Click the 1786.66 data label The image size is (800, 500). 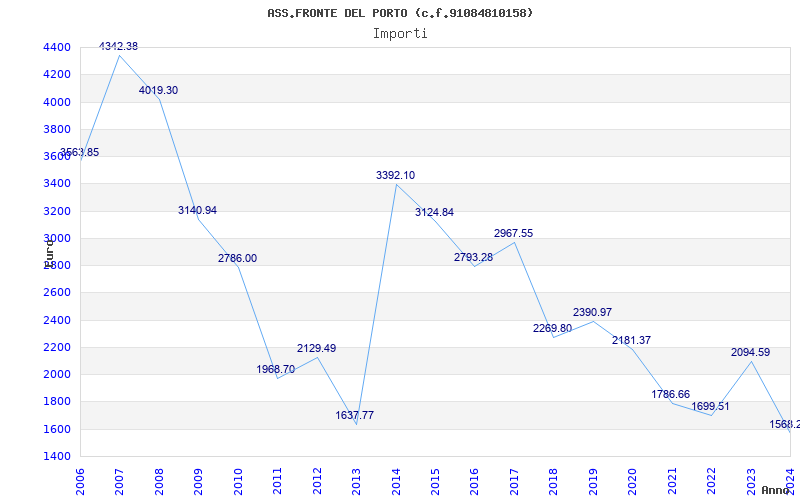coord(670,394)
